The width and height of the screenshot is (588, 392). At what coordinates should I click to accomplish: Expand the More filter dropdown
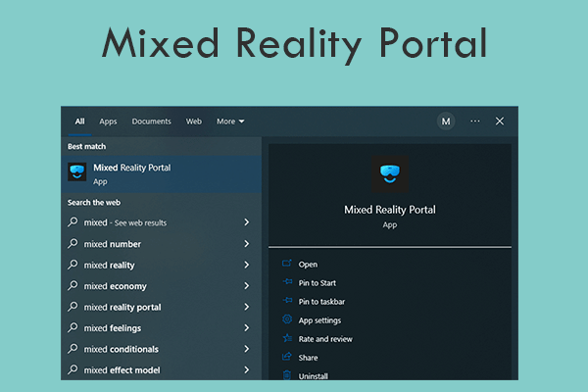[230, 122]
